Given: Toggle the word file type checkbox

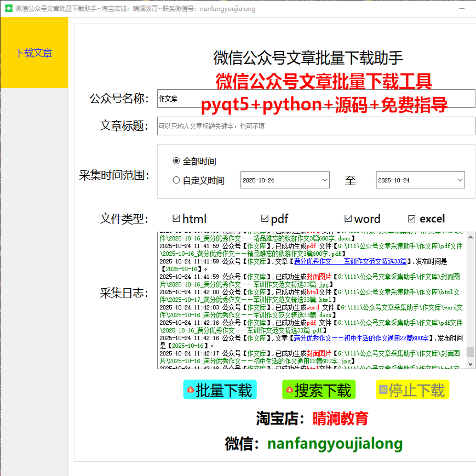Looking at the screenshot, I should tap(348, 219).
